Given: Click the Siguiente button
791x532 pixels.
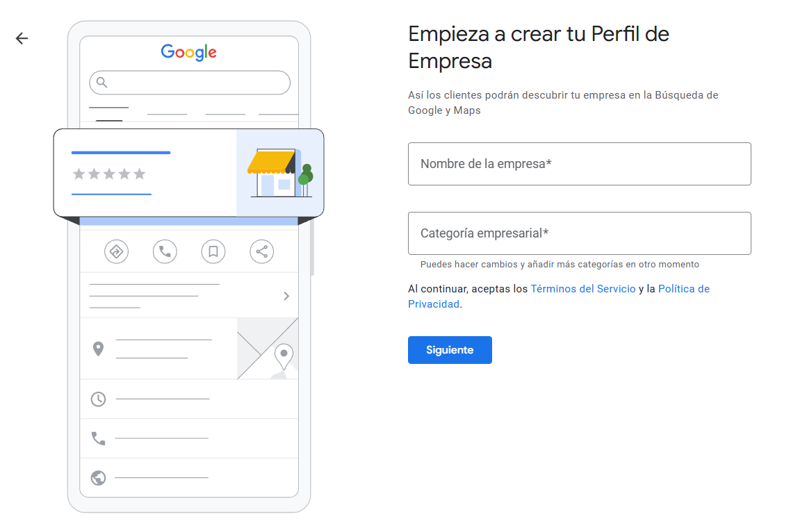Looking at the screenshot, I should click(x=450, y=350).
